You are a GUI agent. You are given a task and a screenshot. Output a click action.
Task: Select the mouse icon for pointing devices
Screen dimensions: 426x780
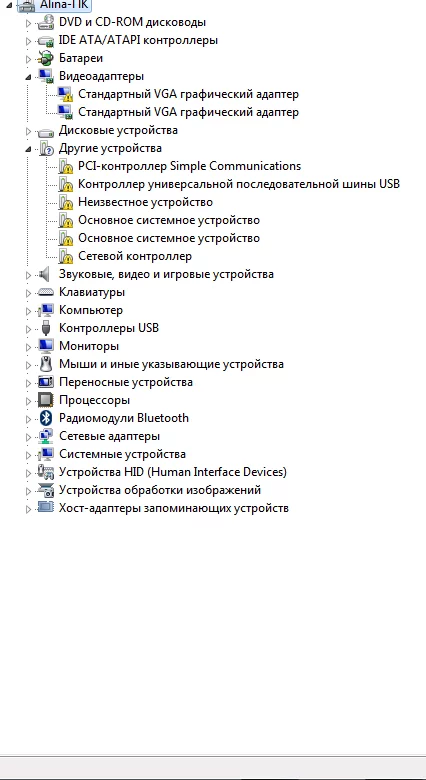[x=46, y=364]
